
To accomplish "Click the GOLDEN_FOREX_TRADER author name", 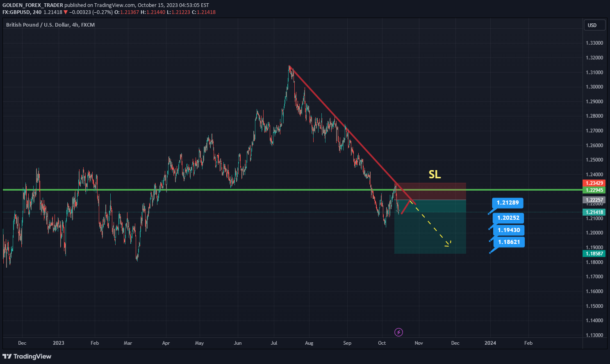I will coord(33,5).
